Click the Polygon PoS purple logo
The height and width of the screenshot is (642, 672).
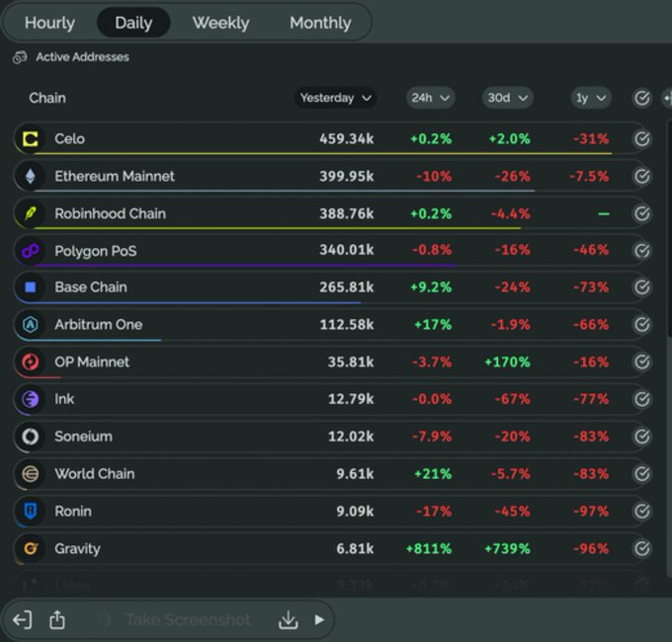click(x=30, y=251)
